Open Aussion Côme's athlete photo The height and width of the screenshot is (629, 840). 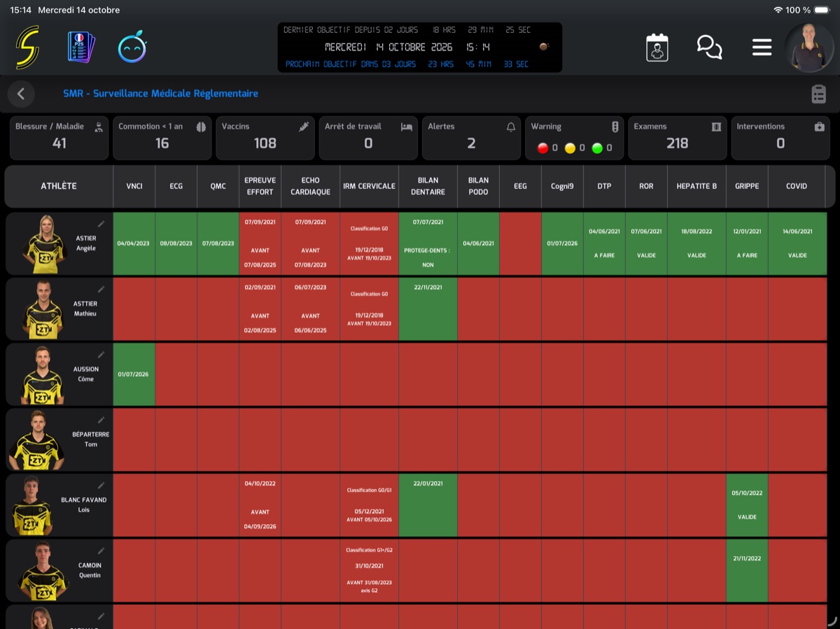coord(43,375)
